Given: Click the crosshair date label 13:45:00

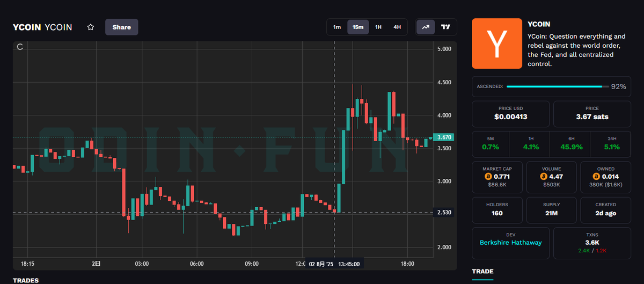Looking at the screenshot, I should [x=335, y=264].
